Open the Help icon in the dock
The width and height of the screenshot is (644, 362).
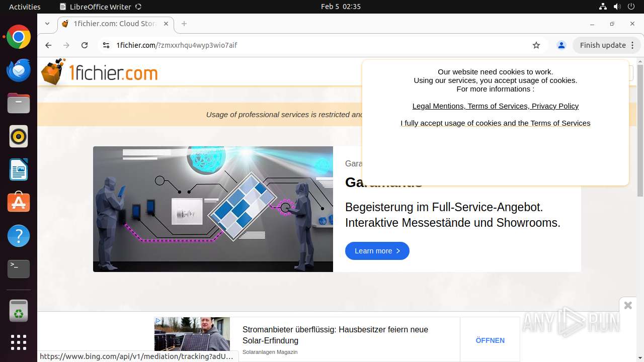19,236
